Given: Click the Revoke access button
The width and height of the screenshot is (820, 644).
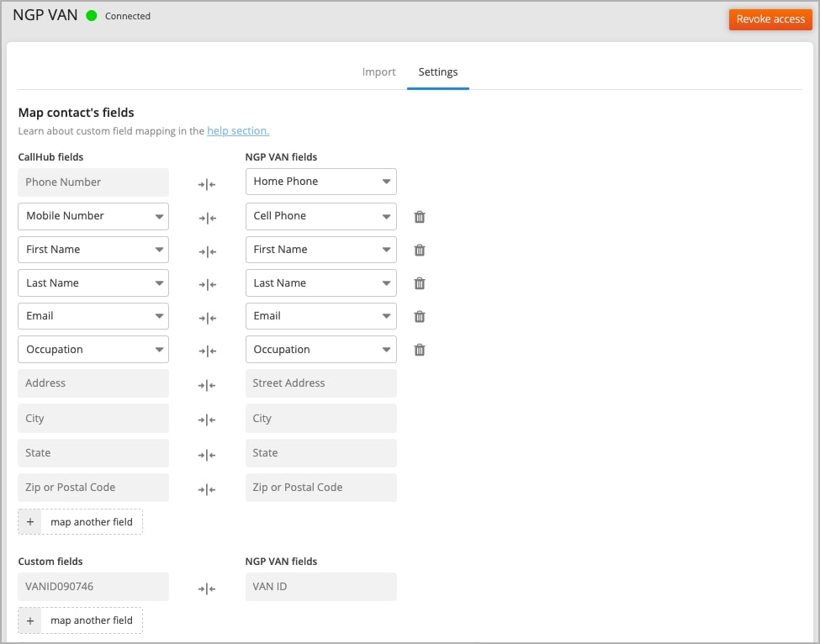Looking at the screenshot, I should (770, 19).
